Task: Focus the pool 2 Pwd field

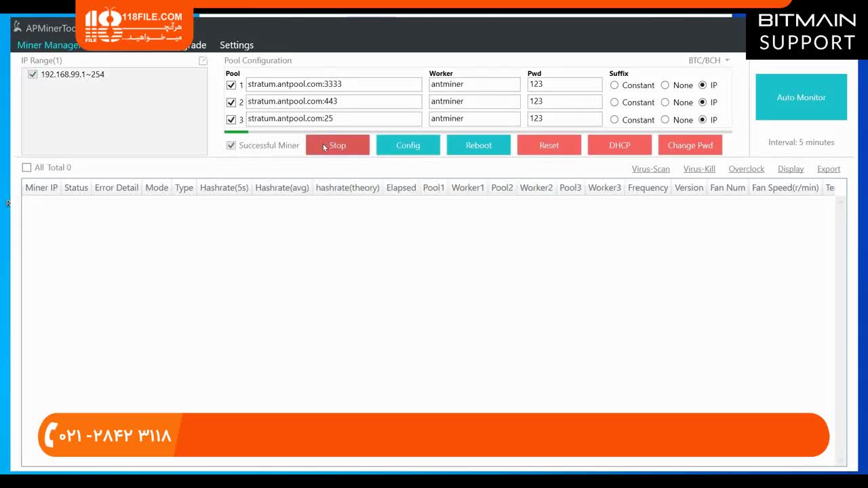Action: coord(565,102)
